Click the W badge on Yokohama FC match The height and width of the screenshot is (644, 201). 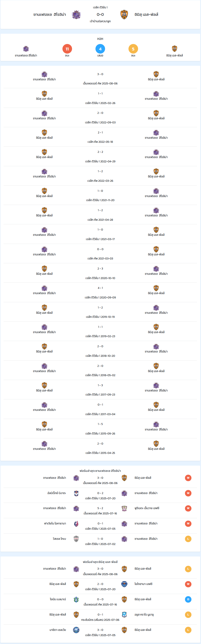click(x=188, y=584)
